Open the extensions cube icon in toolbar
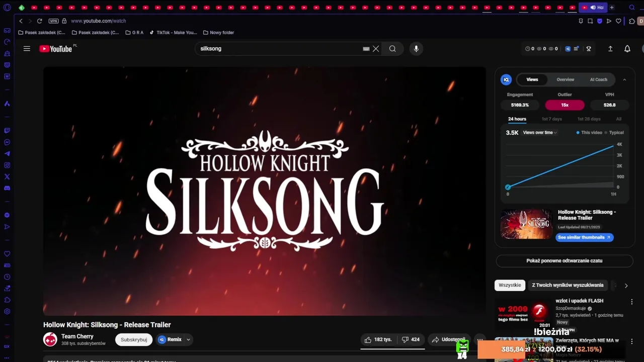The image size is (644, 362). click(x=632, y=21)
